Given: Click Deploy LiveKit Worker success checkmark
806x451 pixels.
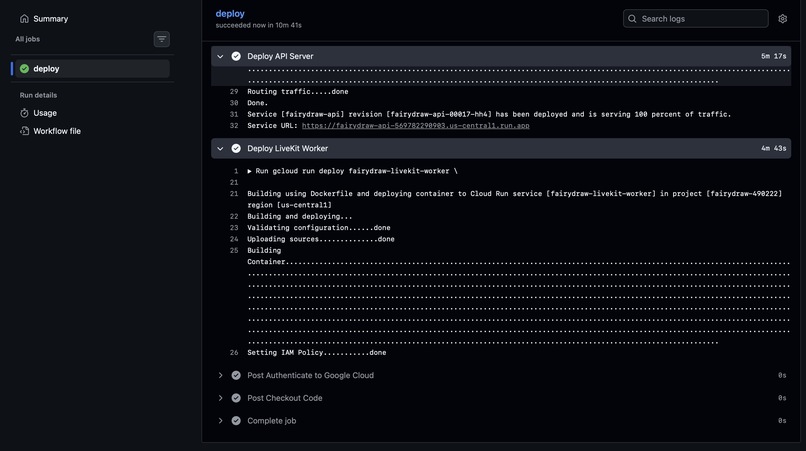Looking at the screenshot, I should pyautogui.click(x=236, y=148).
